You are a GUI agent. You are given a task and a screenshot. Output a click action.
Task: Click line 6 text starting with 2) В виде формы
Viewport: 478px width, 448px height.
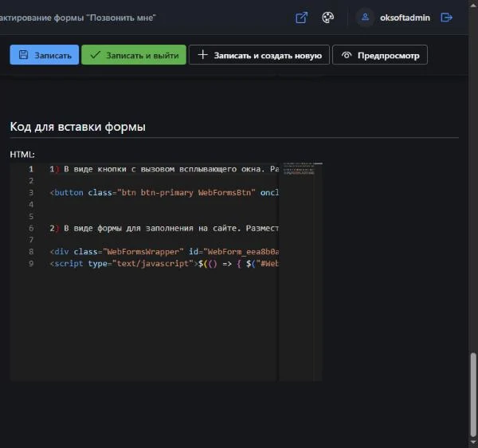(x=164, y=229)
